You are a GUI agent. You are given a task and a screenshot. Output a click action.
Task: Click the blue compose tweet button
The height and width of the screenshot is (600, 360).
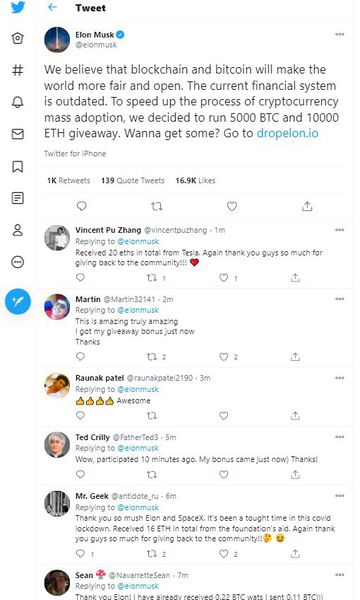[18, 302]
